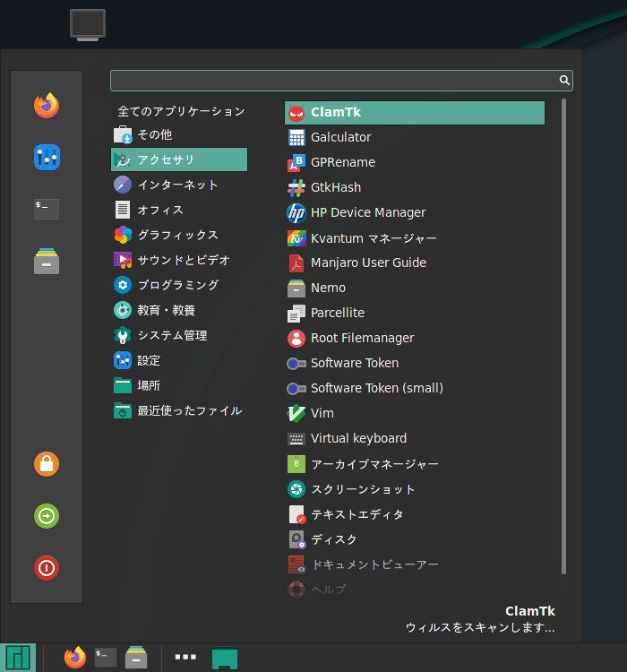The width and height of the screenshot is (627, 672).
Task: Open terminal from the taskbar
Action: (106, 658)
